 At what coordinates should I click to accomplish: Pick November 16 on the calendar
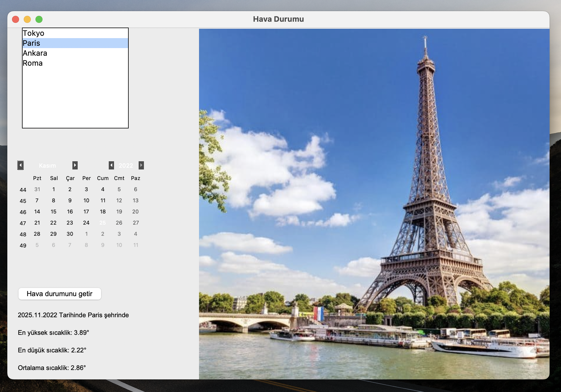(x=70, y=212)
